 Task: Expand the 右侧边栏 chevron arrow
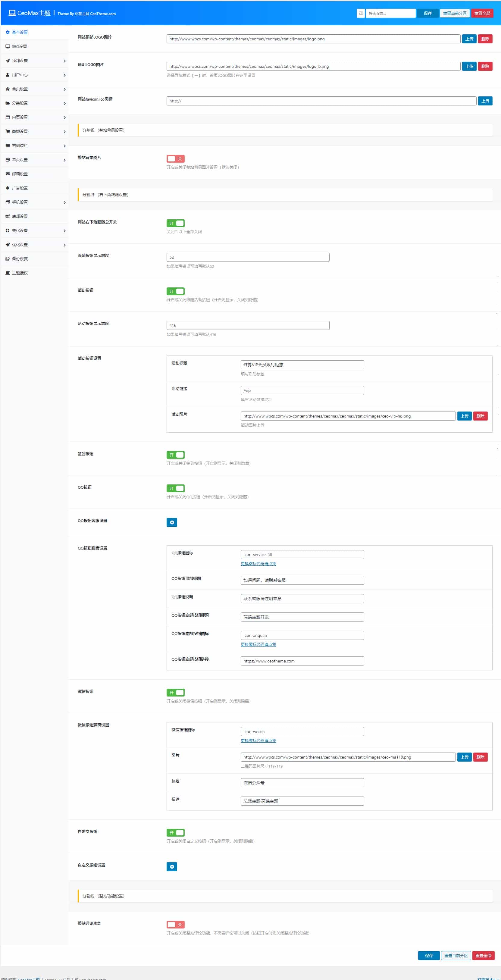65,146
